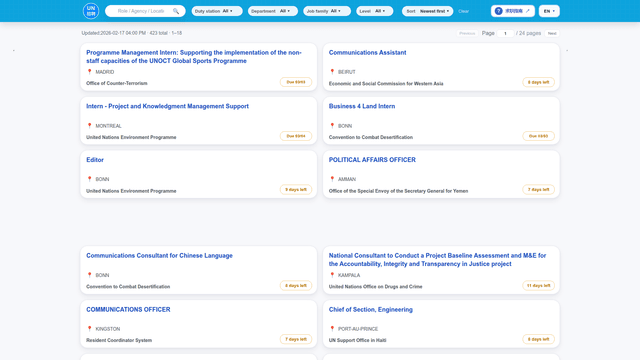Open Programme Management Intern job posting
Screen dimensions: 640x360
(x=194, y=57)
